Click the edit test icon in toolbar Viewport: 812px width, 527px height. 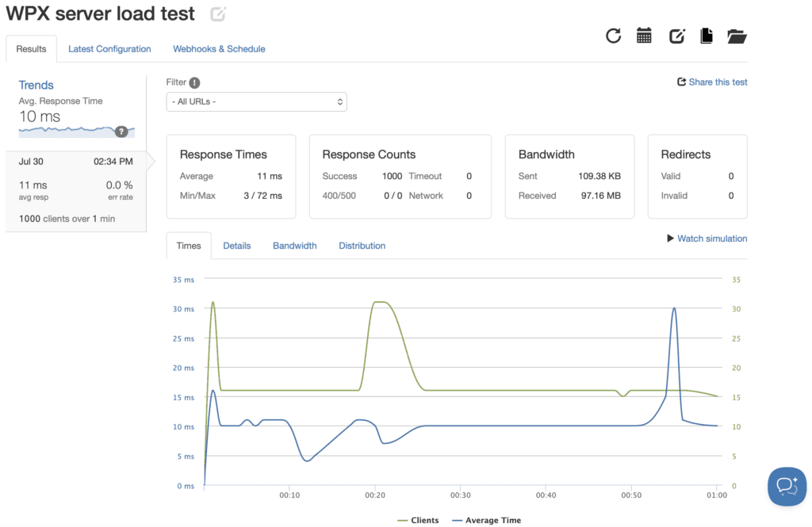(x=677, y=36)
